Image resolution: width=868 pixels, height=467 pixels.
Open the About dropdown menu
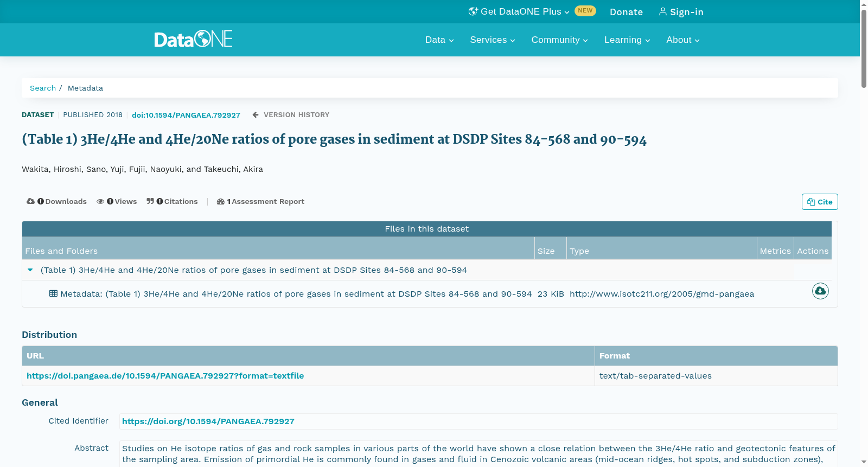tap(683, 40)
